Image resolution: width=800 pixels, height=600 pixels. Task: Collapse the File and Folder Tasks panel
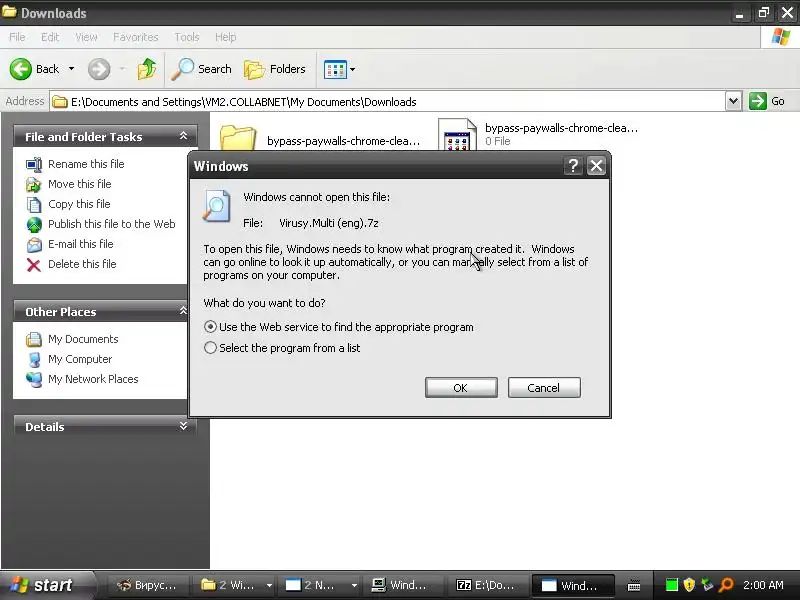click(183, 136)
